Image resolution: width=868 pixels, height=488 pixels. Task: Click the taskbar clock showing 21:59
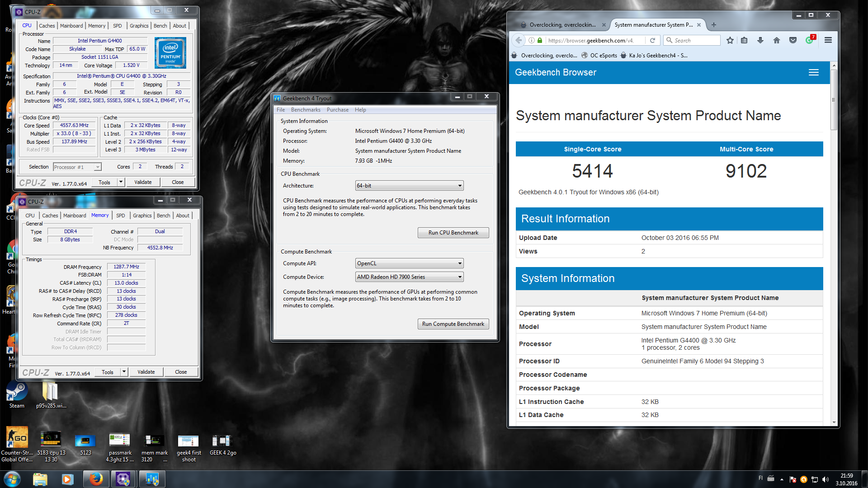pyautogui.click(x=846, y=479)
